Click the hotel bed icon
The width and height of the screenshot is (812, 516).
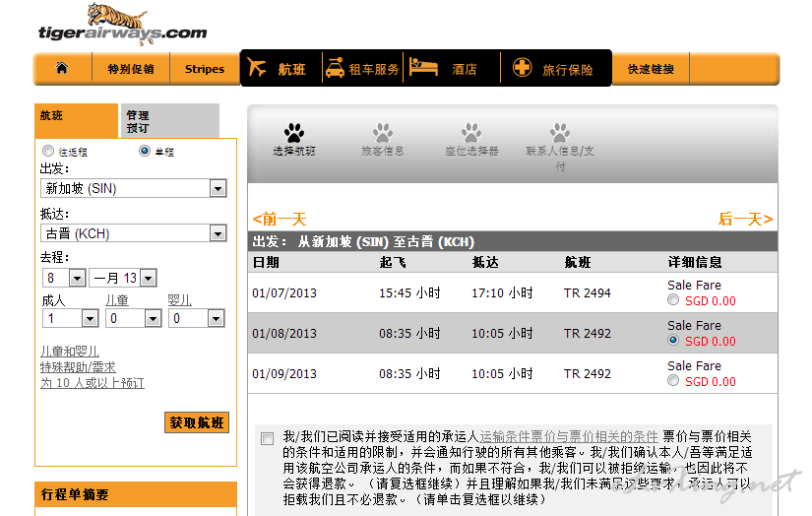click(x=423, y=67)
